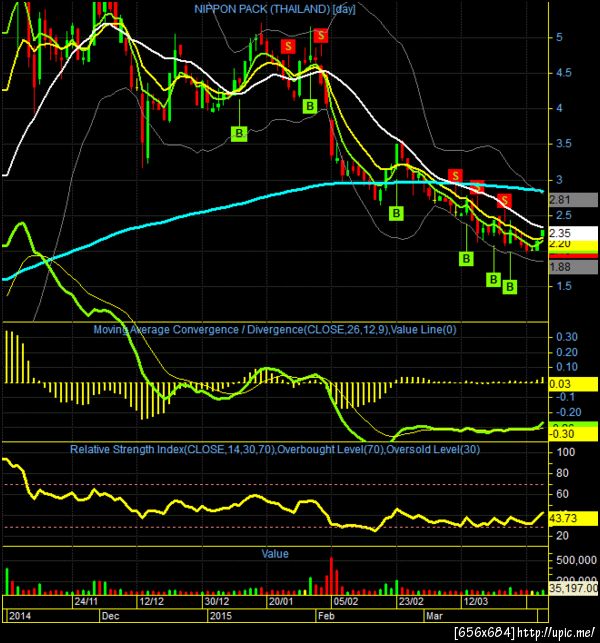The height and width of the screenshot is (643, 600).
Task: Select the Buy marker below the 30/12 candles
Action: click(x=239, y=133)
